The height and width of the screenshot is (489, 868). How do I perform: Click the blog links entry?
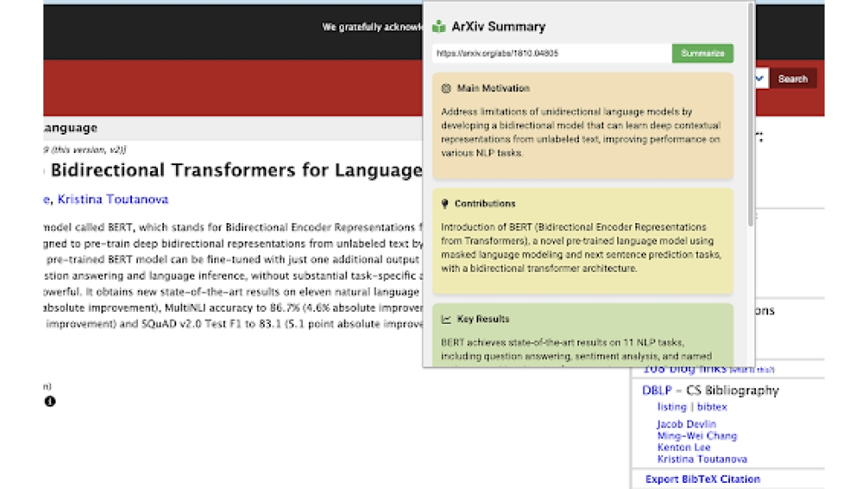(x=685, y=369)
